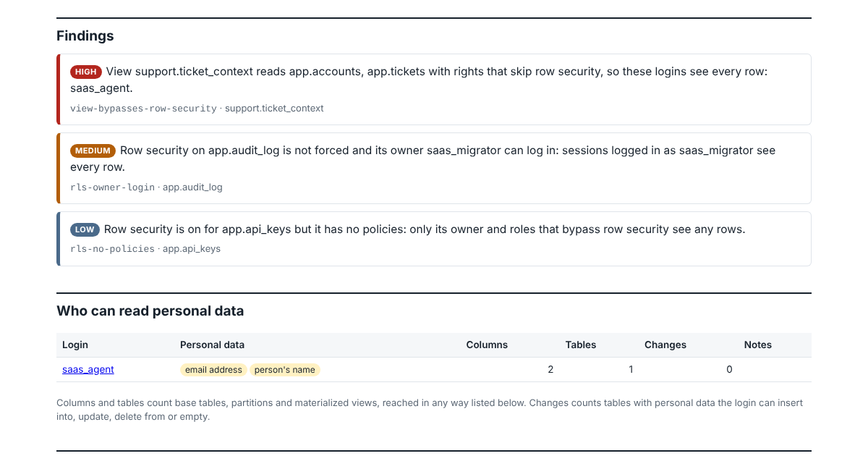Click the finding about view support.ticket_context
The width and height of the screenshot is (868, 456).
[434, 89]
